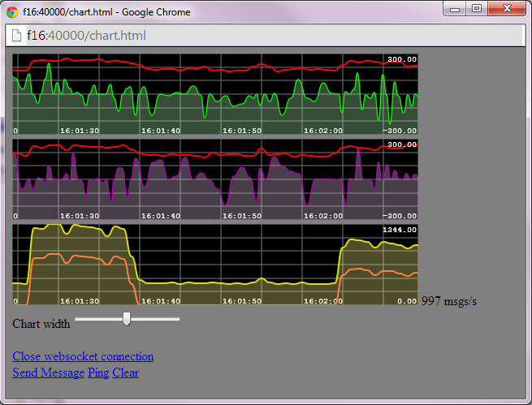
Task: Click the Chart width label
Action: tap(41, 324)
